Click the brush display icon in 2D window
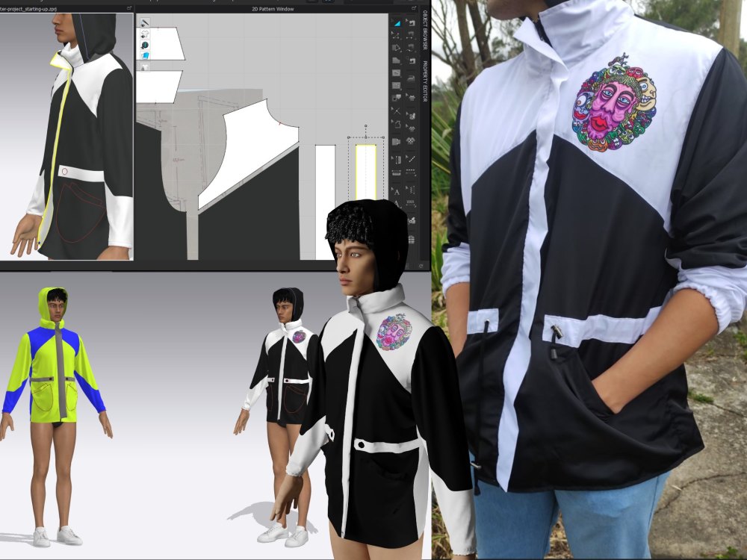The image size is (747, 560). [x=145, y=22]
